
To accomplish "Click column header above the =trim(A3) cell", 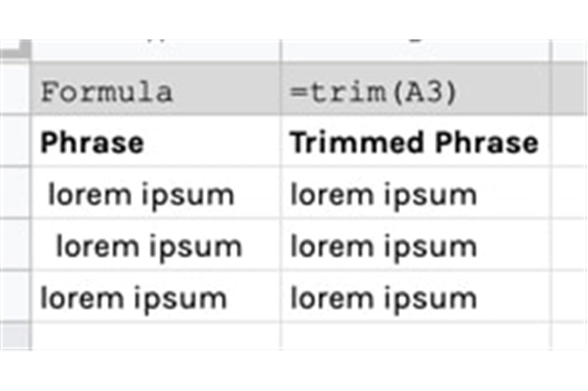I will (415, 50).
